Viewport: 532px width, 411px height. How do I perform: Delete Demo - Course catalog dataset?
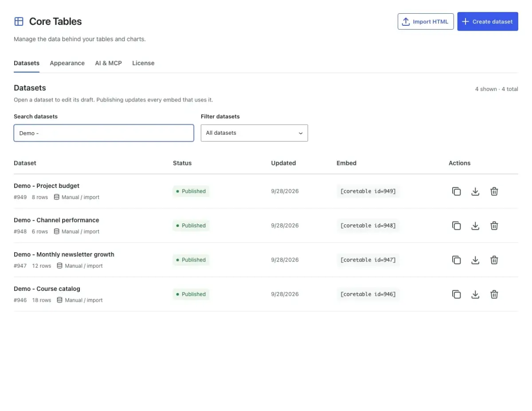click(494, 294)
